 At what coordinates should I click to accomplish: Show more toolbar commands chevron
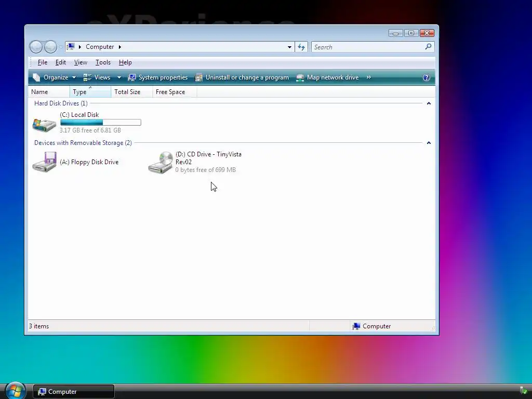pos(369,77)
